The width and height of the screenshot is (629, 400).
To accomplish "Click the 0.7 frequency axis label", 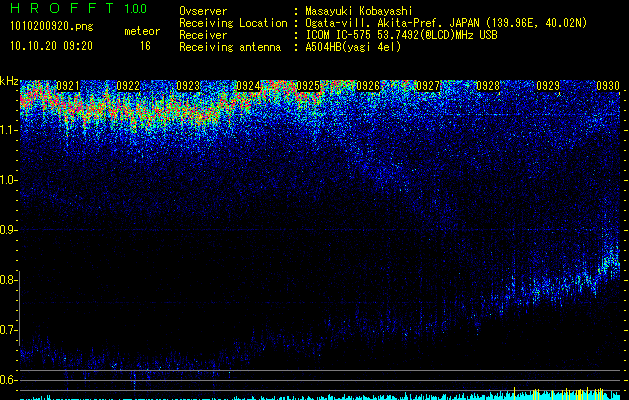I will pos(9,330).
